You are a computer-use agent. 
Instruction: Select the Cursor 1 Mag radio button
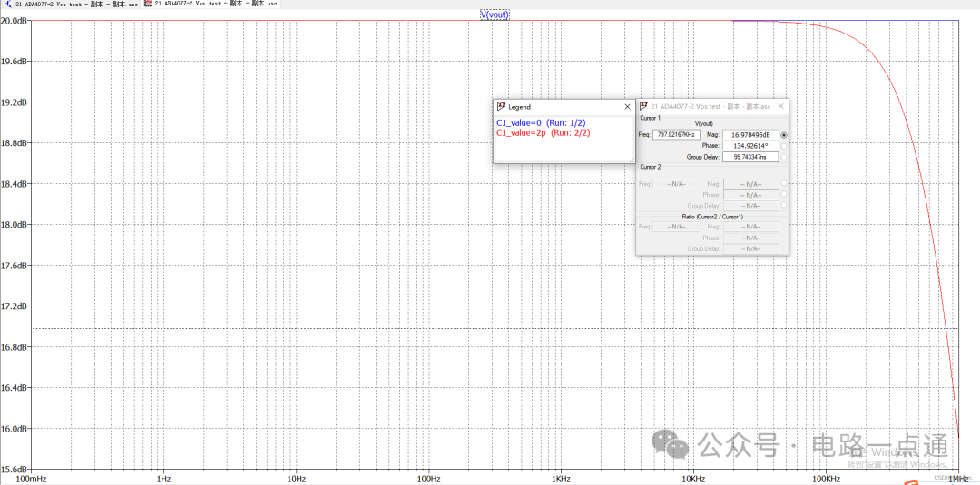tap(784, 134)
